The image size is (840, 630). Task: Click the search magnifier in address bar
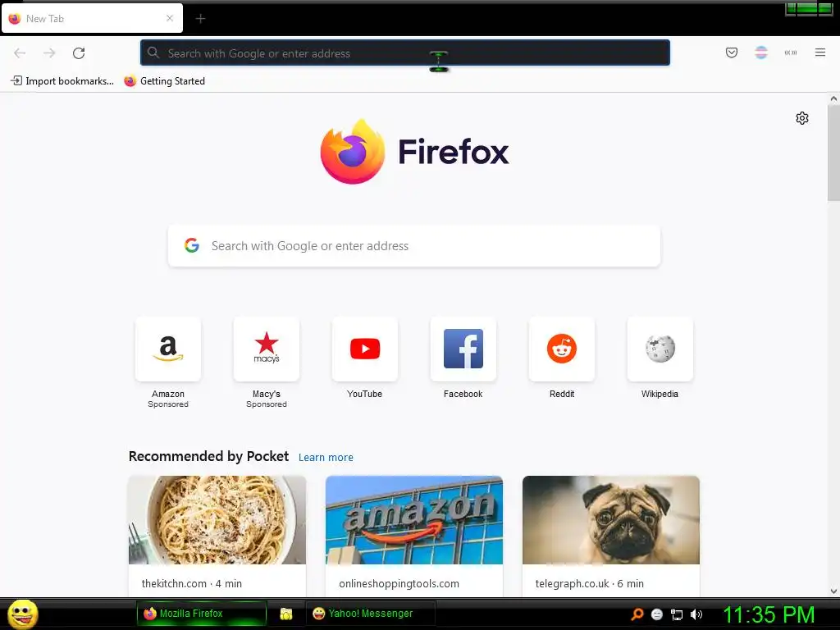153,52
